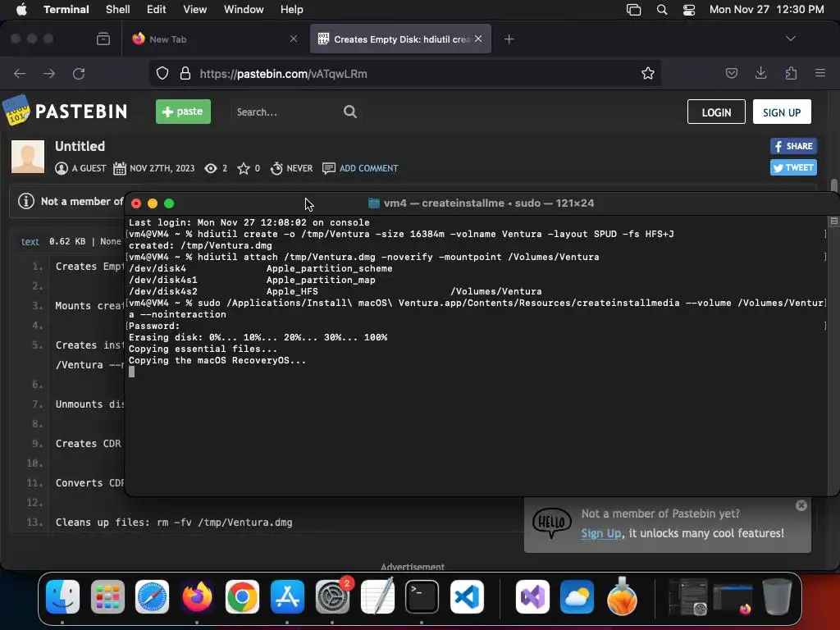840x630 pixels.
Task: Share paste on Facebook
Action: coord(793,146)
